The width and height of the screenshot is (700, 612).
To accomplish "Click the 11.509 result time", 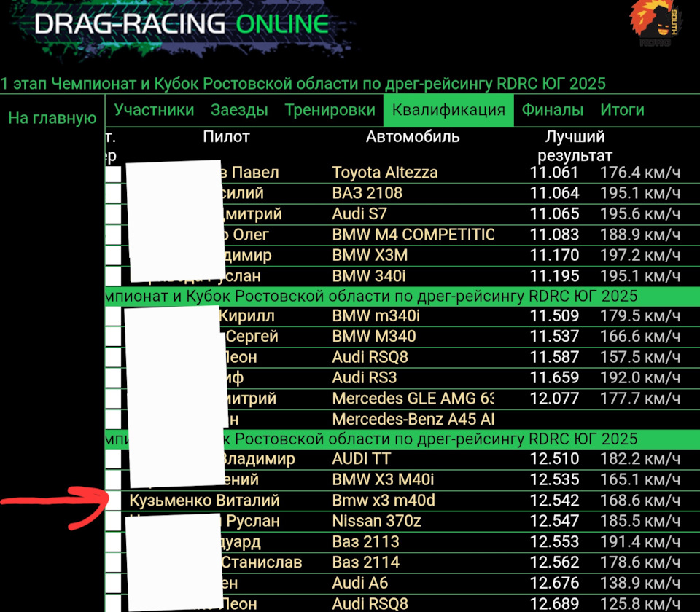I will coord(554,315).
